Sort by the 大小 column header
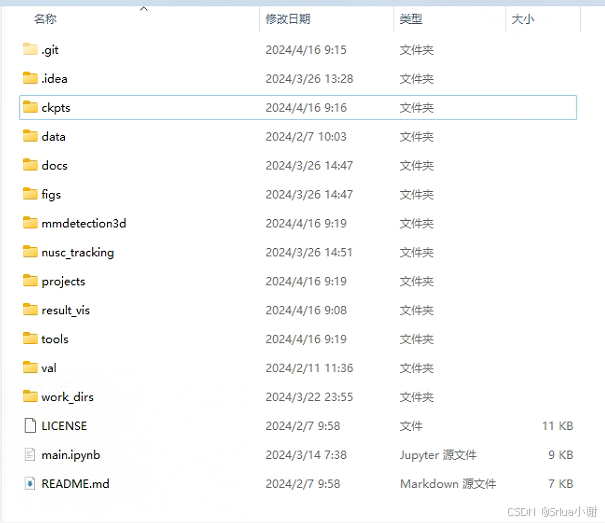This screenshot has width=605, height=523. (523, 19)
